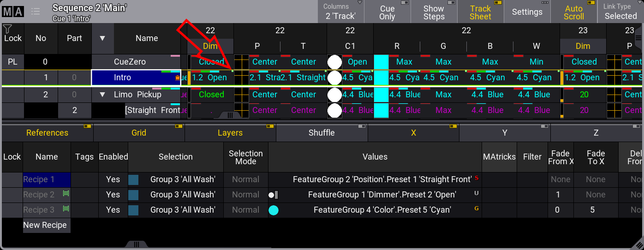Click the dimmer icon in Recipe 2 values
The height and width of the screenshot is (250, 644).
coord(273,195)
